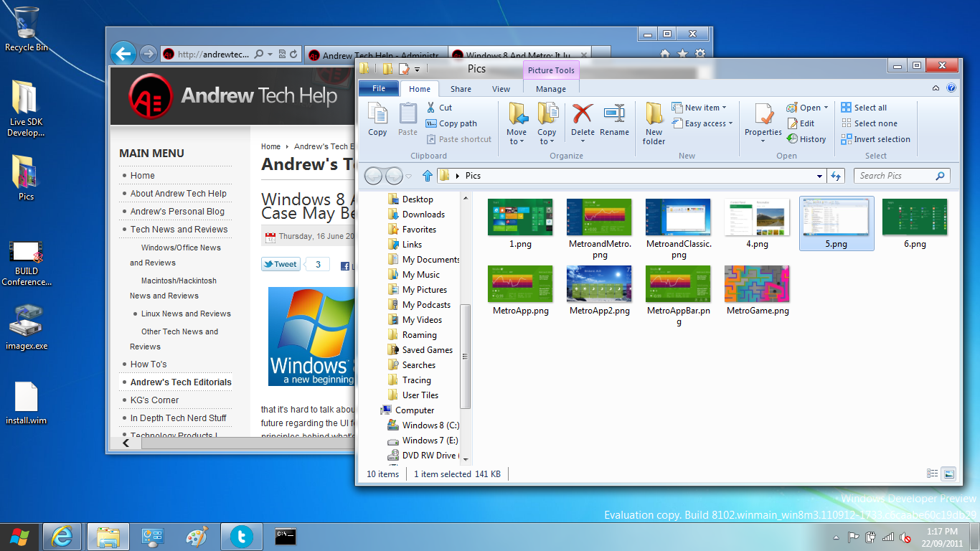
Task: Open Andrew's Personal Blog menu link
Action: 177,212
